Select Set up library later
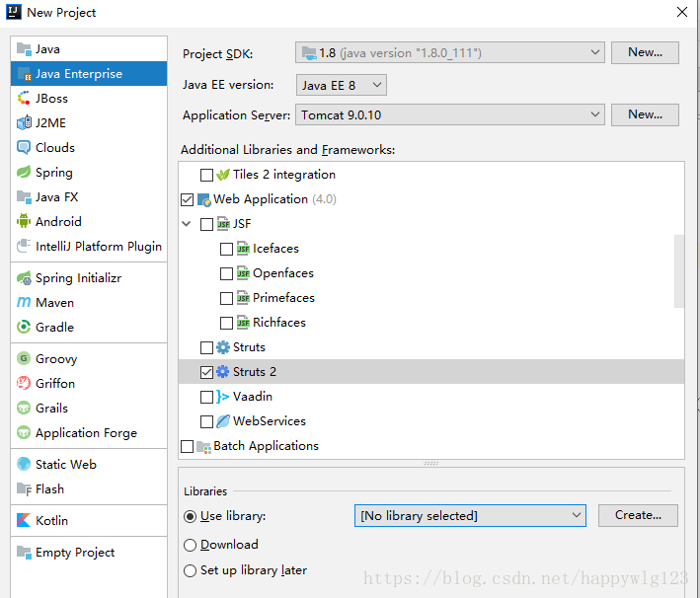 190,570
